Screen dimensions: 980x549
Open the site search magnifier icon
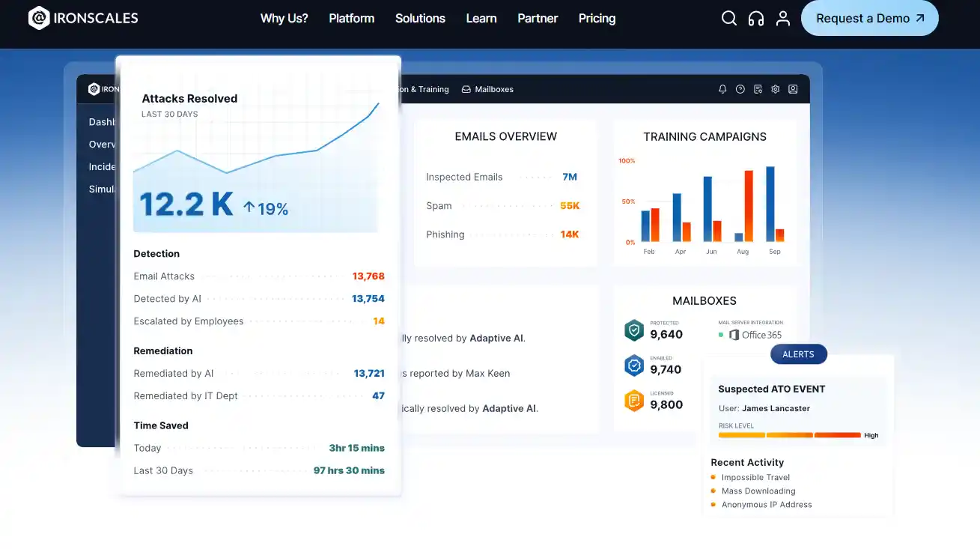pyautogui.click(x=728, y=19)
